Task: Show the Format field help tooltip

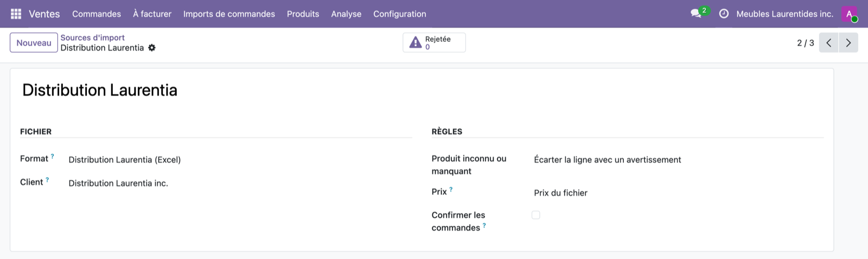Action: 53,156
